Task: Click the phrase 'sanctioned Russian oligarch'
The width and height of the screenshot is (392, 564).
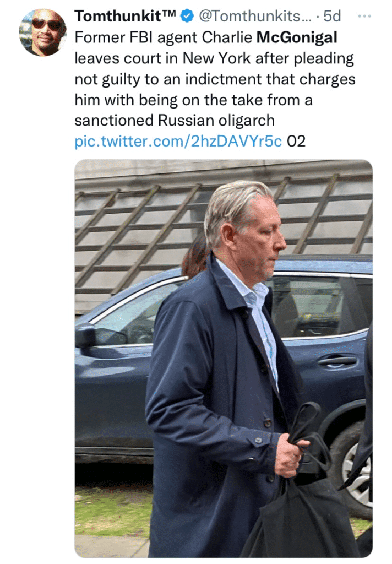Action: click(174, 121)
